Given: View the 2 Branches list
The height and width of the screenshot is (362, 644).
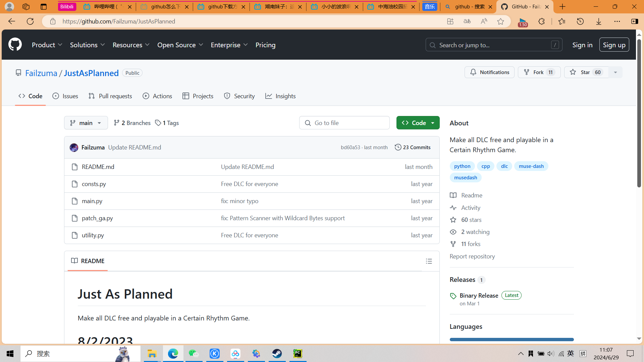Looking at the screenshot, I should pyautogui.click(x=132, y=123).
